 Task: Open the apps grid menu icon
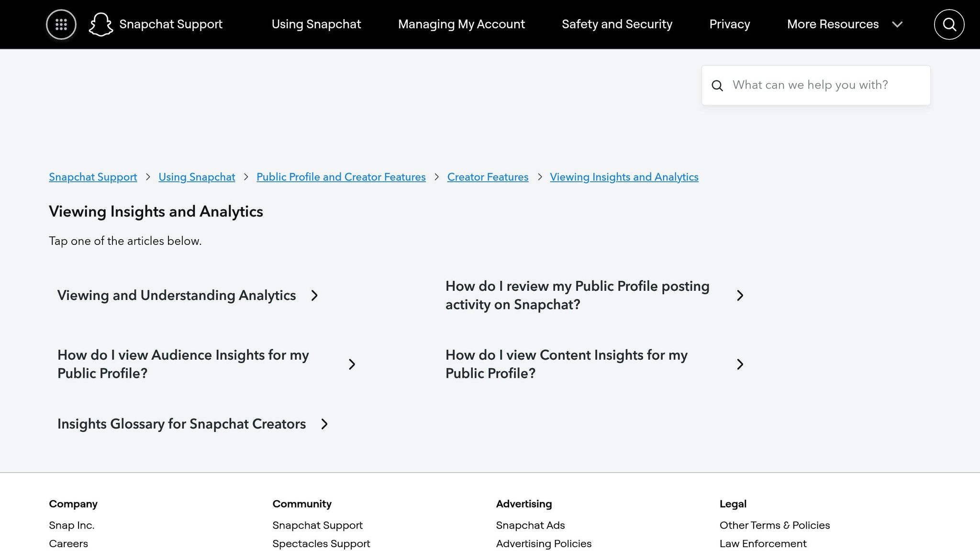[x=61, y=24]
